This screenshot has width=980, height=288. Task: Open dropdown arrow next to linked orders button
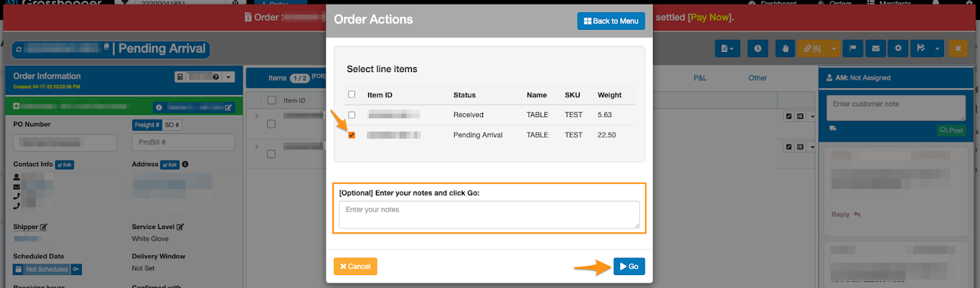(833, 48)
